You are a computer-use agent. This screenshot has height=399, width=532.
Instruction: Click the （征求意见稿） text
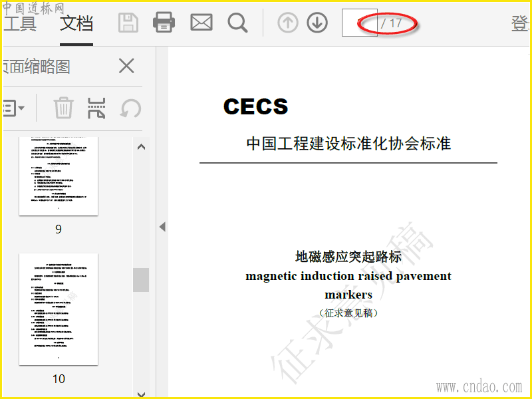click(x=348, y=313)
